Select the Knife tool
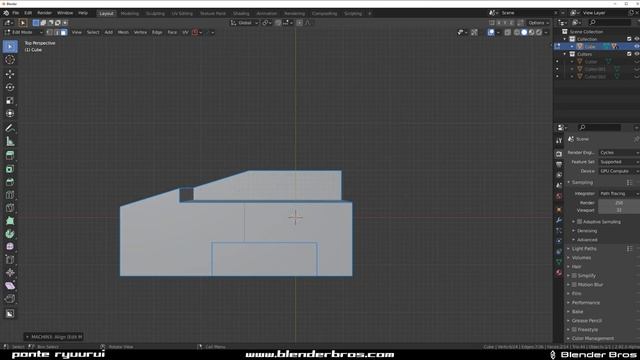Viewport: 640px width, 360px height. point(10,208)
